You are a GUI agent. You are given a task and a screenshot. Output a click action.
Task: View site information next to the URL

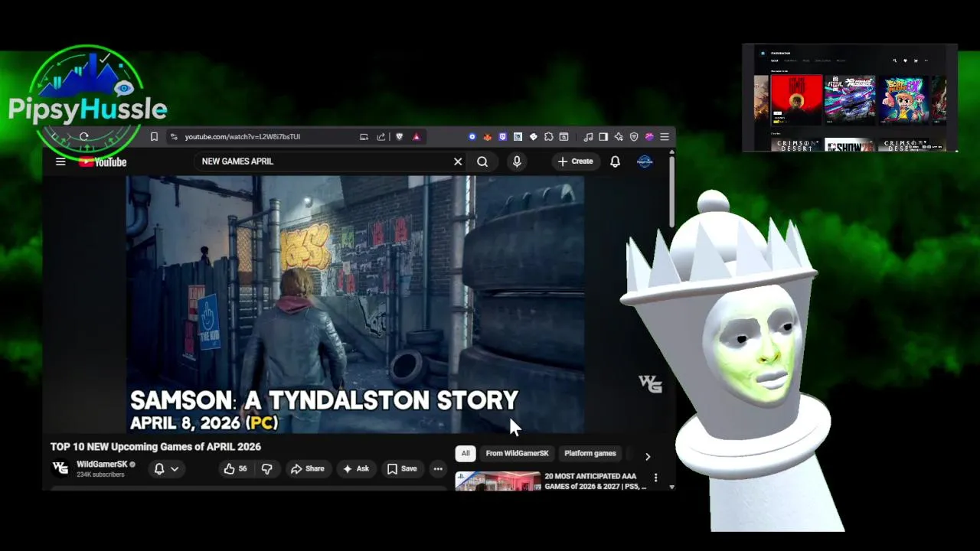[174, 137]
